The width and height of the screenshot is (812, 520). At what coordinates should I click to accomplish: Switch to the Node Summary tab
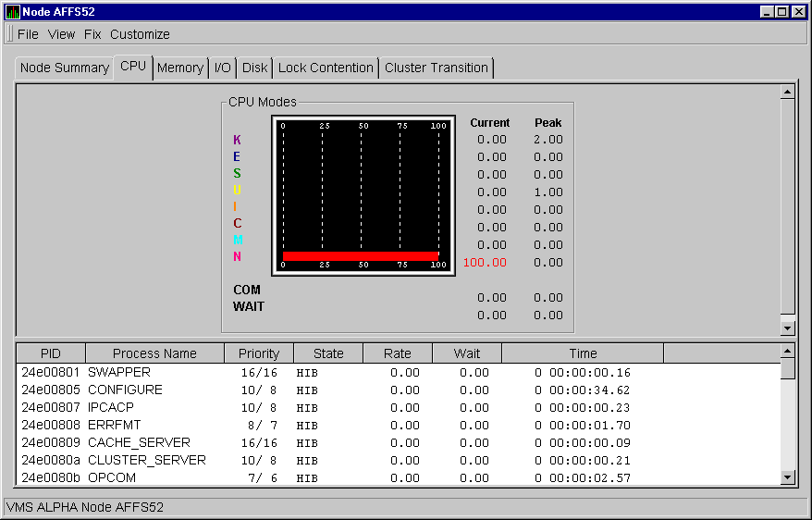click(65, 68)
